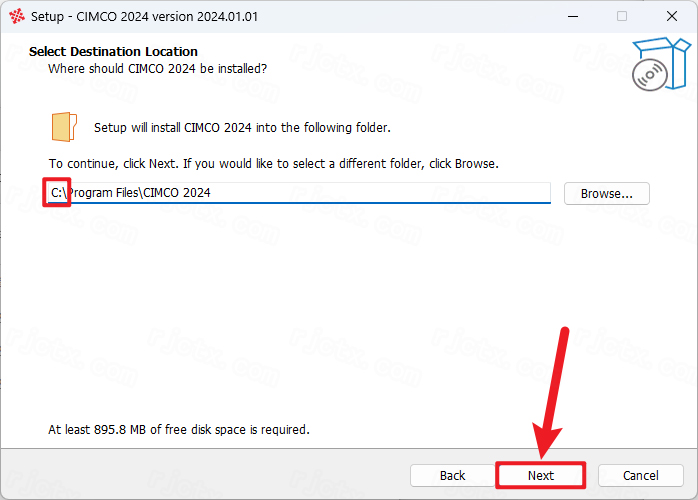698x500 pixels.
Task: Click "Where should CIMCO 2024 be installed?" subtitle
Action: [x=158, y=69]
